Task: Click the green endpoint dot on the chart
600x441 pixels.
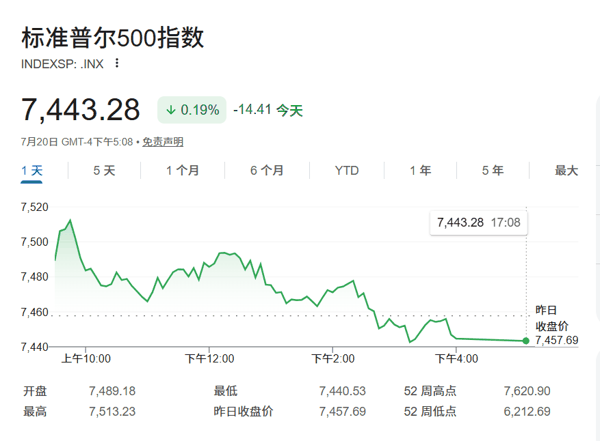Action: [x=526, y=341]
